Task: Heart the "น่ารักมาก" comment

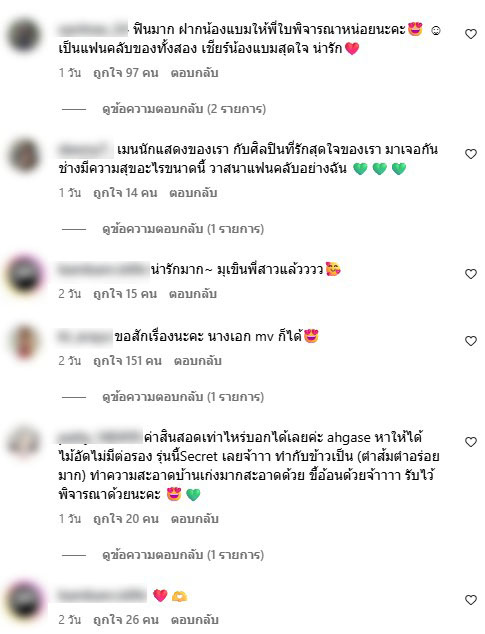Action: pos(471,274)
